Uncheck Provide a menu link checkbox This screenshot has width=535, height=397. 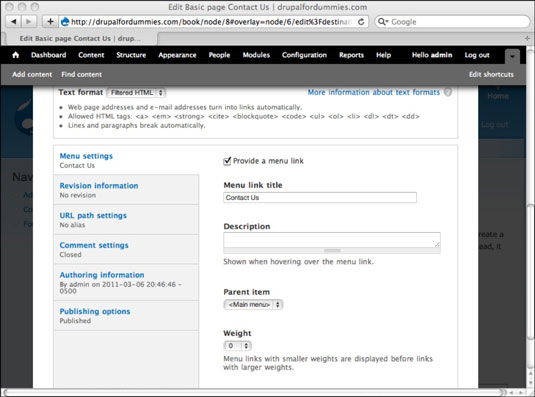point(227,161)
